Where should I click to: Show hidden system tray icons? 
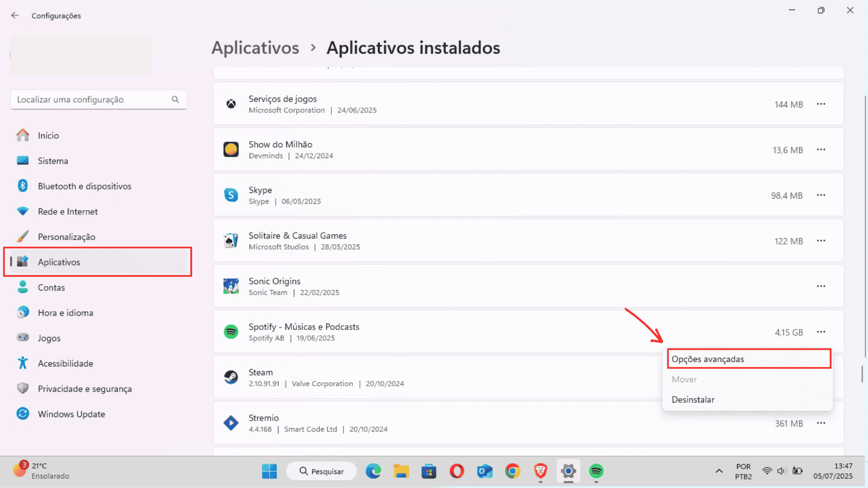pyautogui.click(x=719, y=471)
